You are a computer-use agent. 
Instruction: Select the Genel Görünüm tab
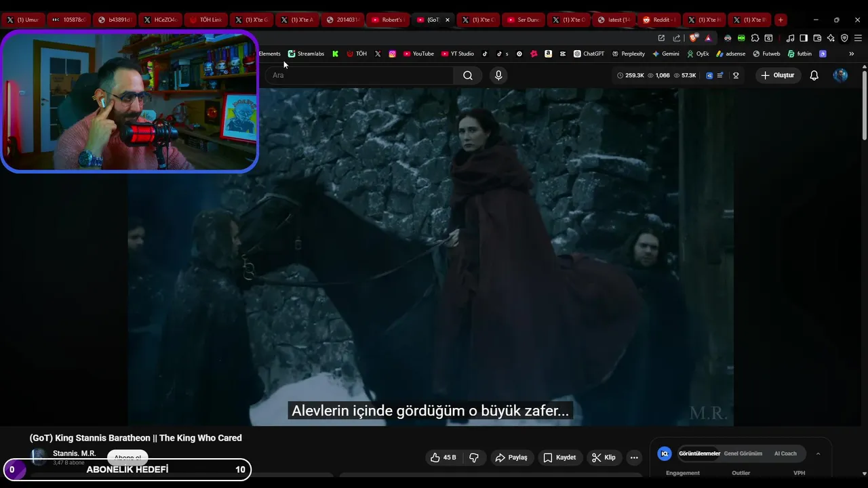(743, 453)
